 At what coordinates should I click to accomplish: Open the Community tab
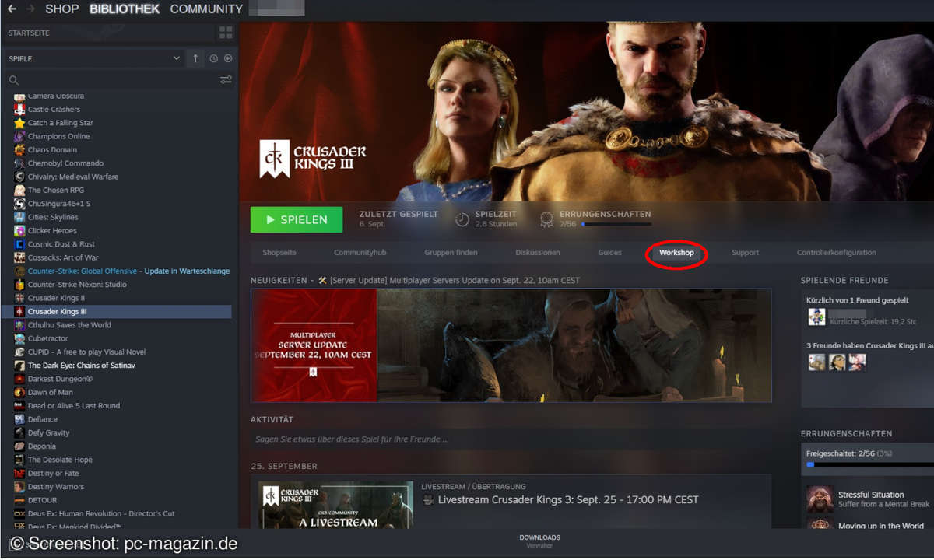pos(206,9)
